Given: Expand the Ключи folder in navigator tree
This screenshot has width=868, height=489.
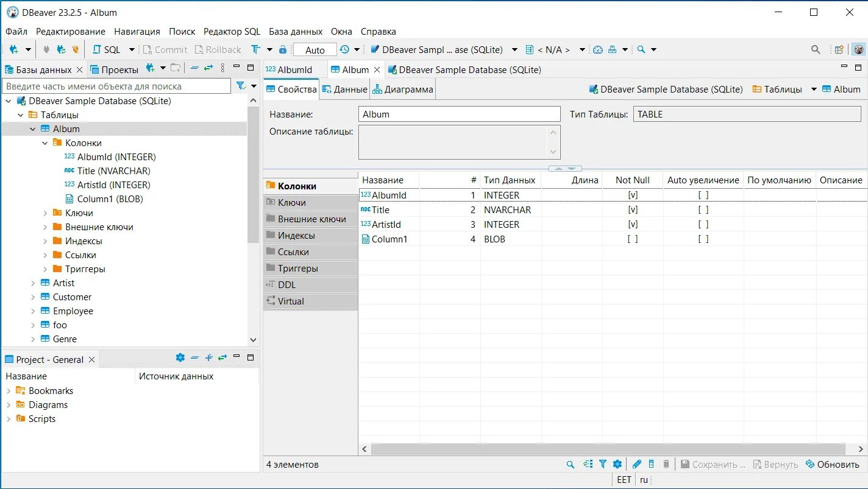Looking at the screenshot, I should [x=45, y=213].
